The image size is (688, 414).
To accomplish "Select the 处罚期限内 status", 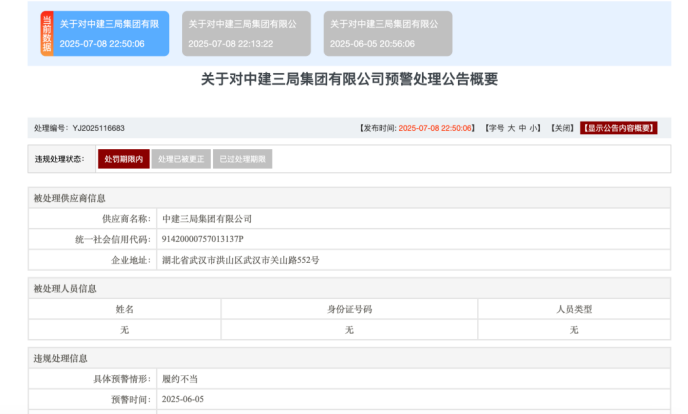I will (x=123, y=159).
